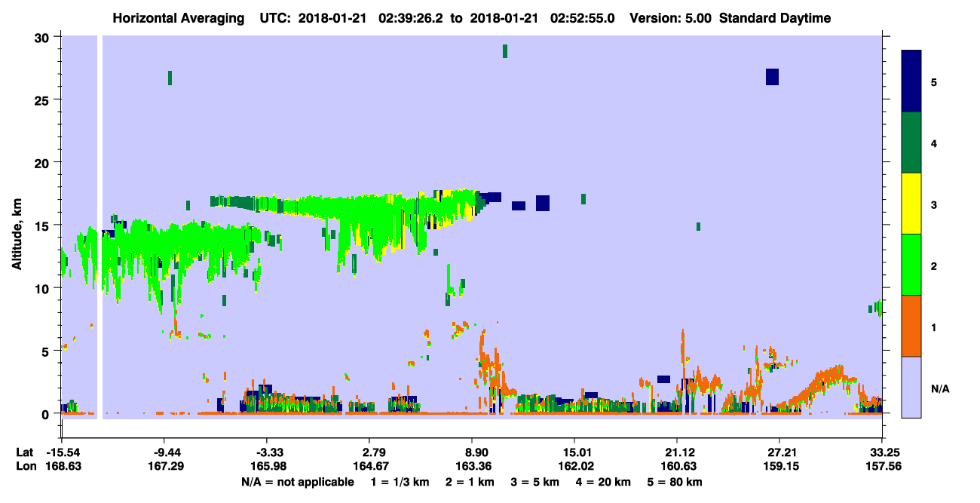Click the altitude tick label 30
980x503 pixels.
click(x=44, y=38)
